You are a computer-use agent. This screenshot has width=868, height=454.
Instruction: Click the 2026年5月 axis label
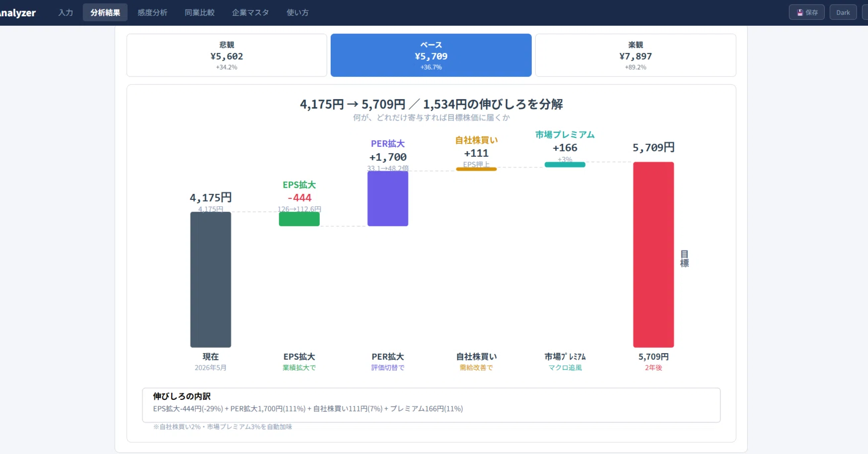pos(211,368)
